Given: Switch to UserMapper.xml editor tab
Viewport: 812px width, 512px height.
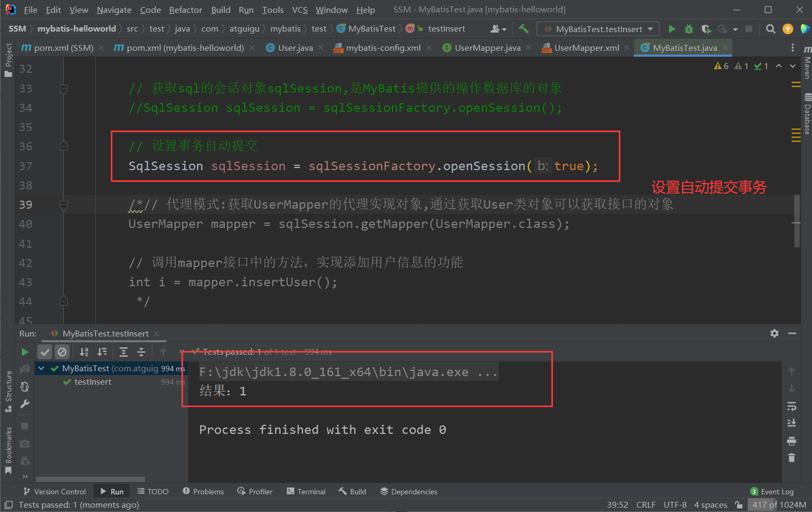Looking at the screenshot, I should click(586, 48).
